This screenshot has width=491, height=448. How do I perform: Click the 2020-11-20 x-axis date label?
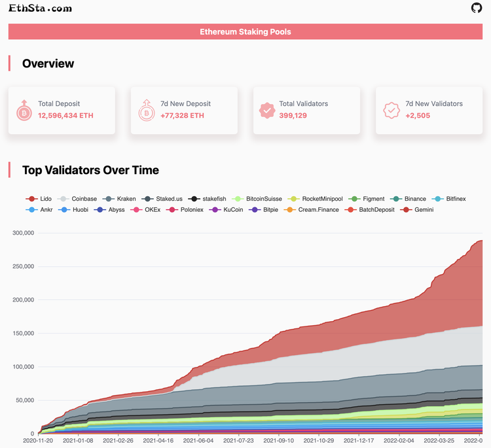pyautogui.click(x=38, y=441)
